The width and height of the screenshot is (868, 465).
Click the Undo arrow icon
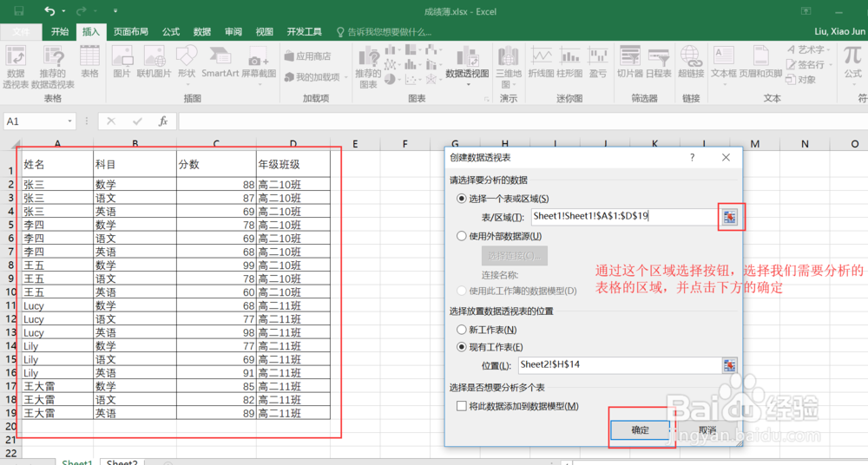pos(49,11)
